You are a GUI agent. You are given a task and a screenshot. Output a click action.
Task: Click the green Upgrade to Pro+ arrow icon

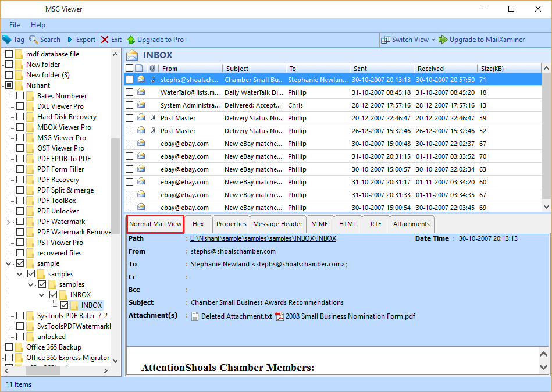[131, 40]
